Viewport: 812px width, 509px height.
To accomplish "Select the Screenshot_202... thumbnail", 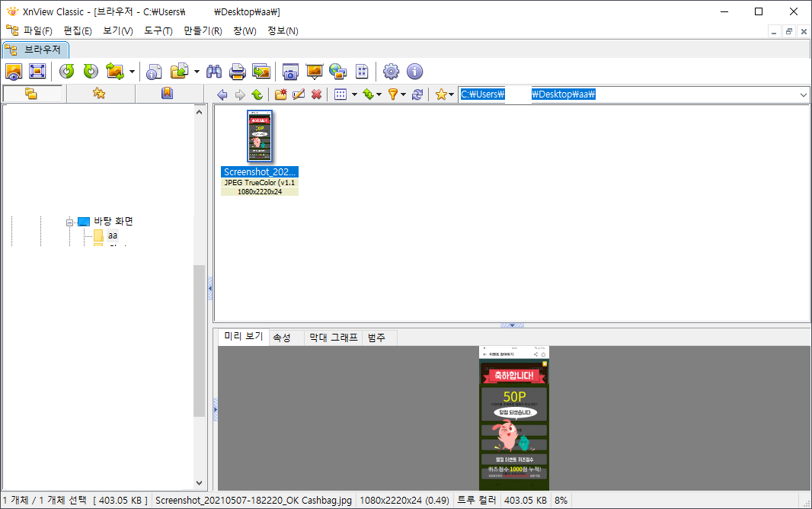I will (x=260, y=152).
